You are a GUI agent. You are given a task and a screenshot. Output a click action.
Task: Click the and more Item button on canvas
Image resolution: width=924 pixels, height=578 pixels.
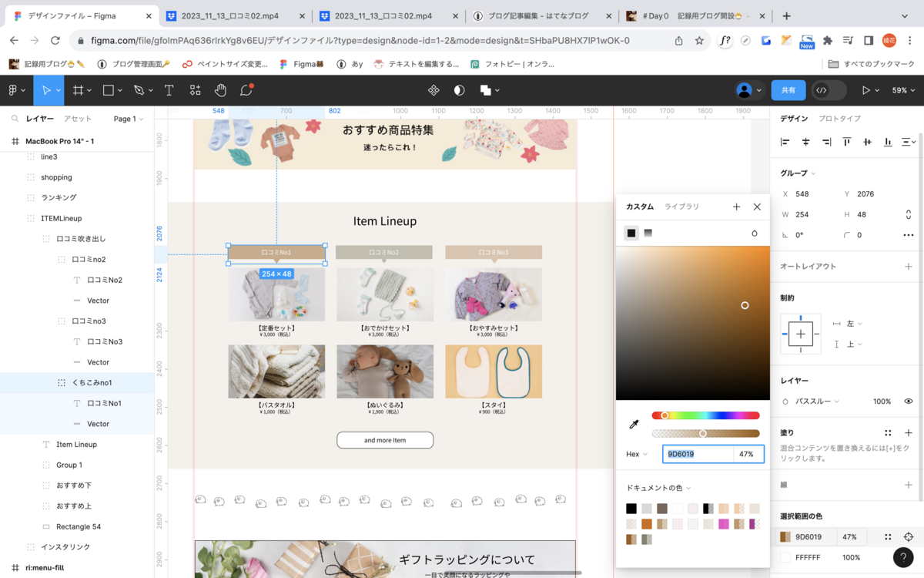tap(385, 440)
